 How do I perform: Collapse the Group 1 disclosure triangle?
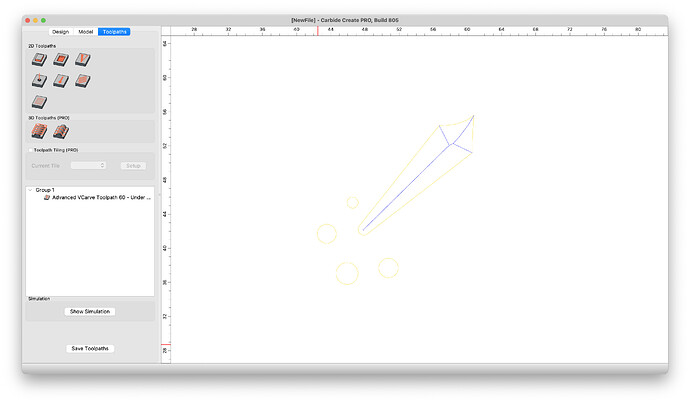pyautogui.click(x=30, y=189)
